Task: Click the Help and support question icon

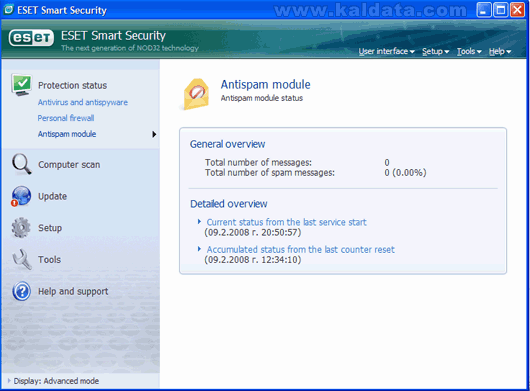Action: [22, 291]
